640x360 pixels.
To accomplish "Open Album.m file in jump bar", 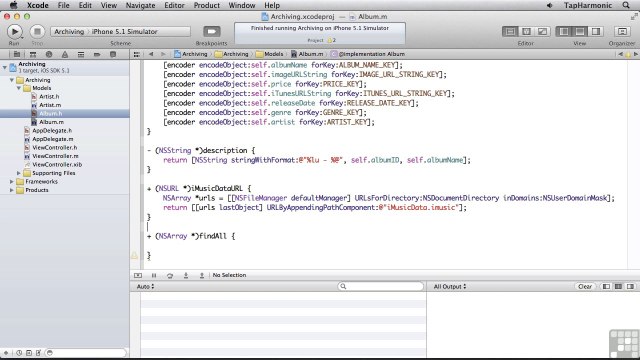I will (307, 54).
